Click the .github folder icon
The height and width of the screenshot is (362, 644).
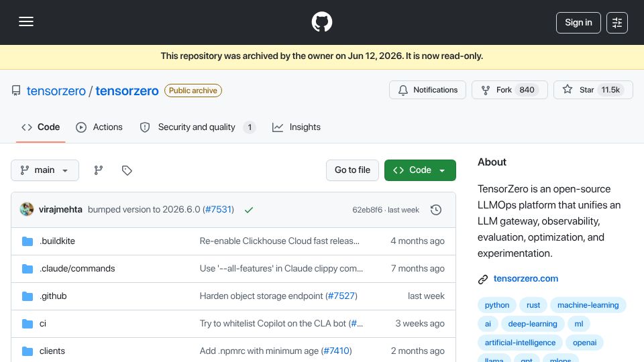coord(28,296)
